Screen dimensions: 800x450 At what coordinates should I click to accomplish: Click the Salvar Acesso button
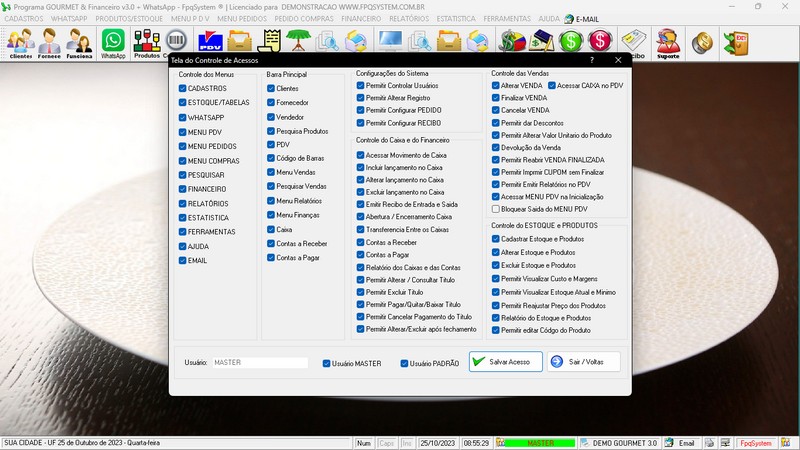pyautogui.click(x=506, y=362)
